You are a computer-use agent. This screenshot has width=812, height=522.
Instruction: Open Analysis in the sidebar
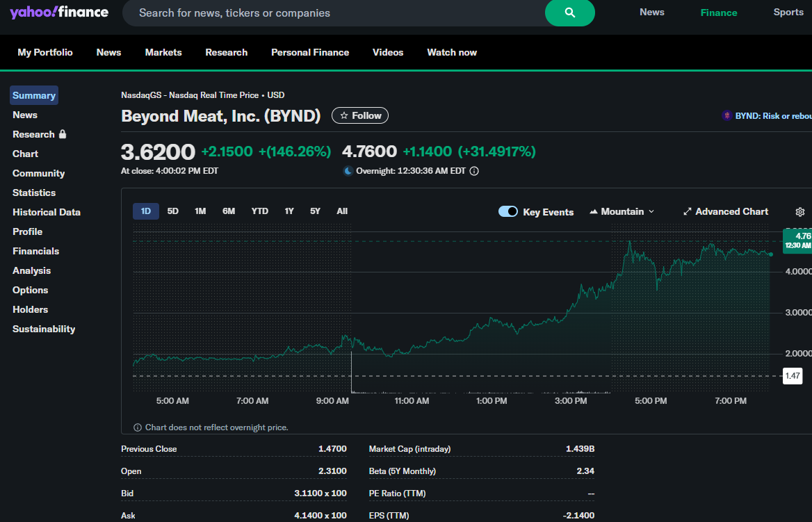click(x=31, y=271)
